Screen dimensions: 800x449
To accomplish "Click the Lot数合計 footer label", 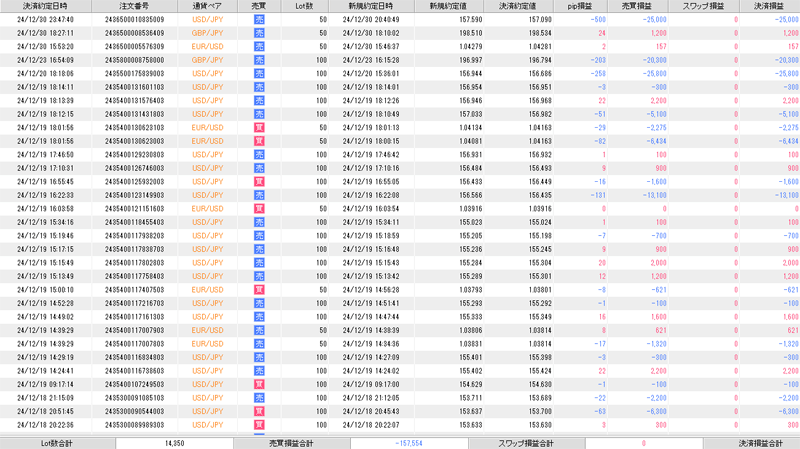I will coord(57,443).
